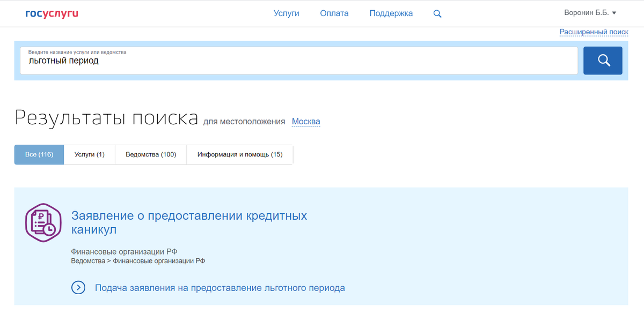The height and width of the screenshot is (314, 644).
Task: Select the Все (116) tab
Action: [x=39, y=154]
